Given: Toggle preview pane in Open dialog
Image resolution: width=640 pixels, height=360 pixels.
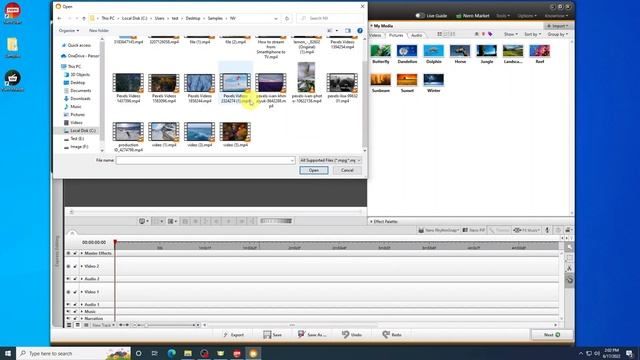Looking at the screenshot, I should click(x=348, y=31).
